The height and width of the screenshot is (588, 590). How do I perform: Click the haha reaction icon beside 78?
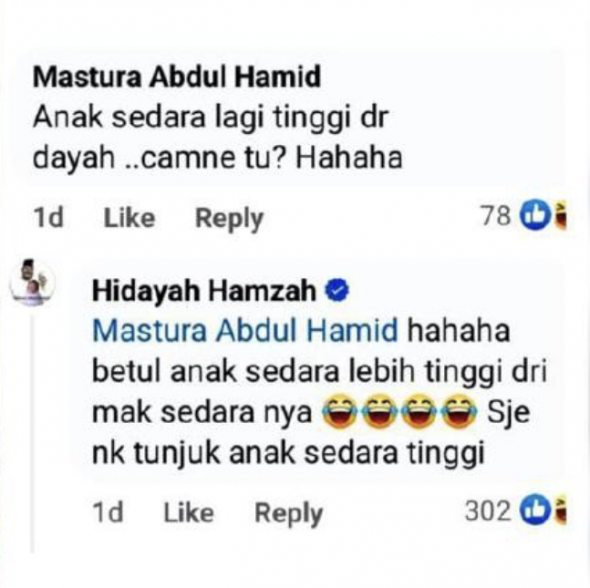[x=560, y=216]
